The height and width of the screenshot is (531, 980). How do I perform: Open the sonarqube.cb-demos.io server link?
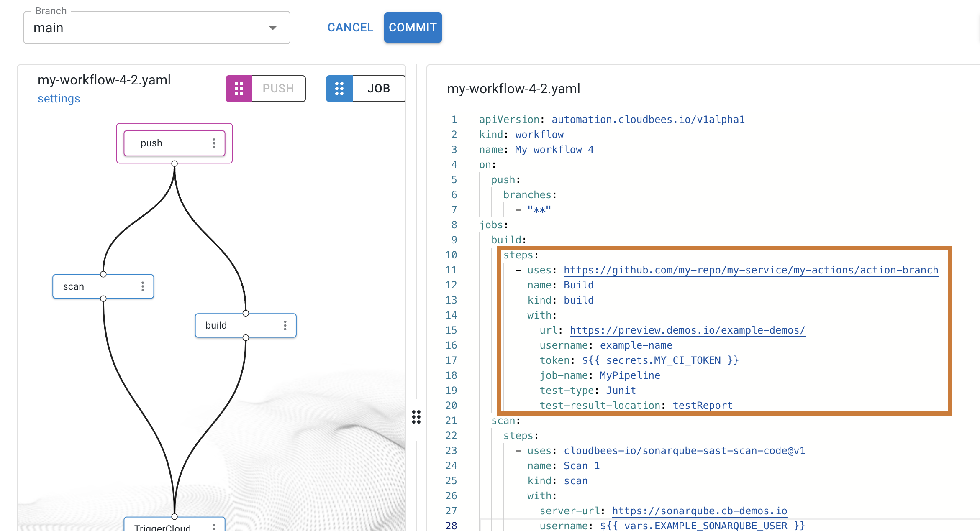(699, 511)
